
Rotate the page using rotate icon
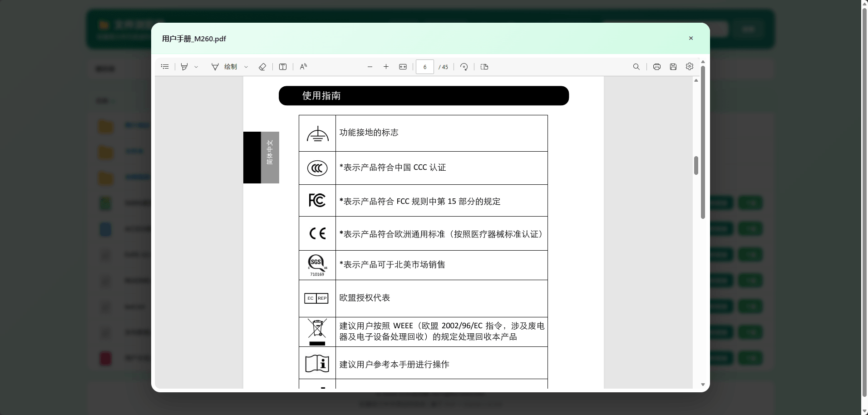[464, 67]
